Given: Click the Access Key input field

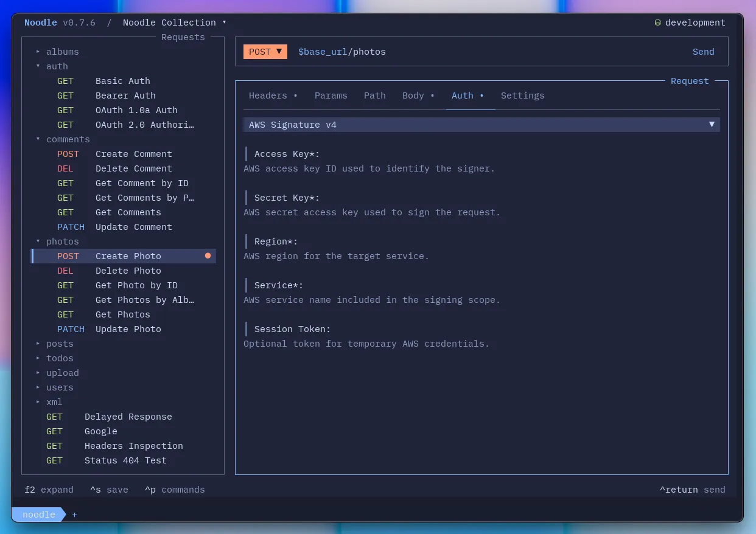Looking at the screenshot, I should (481, 154).
